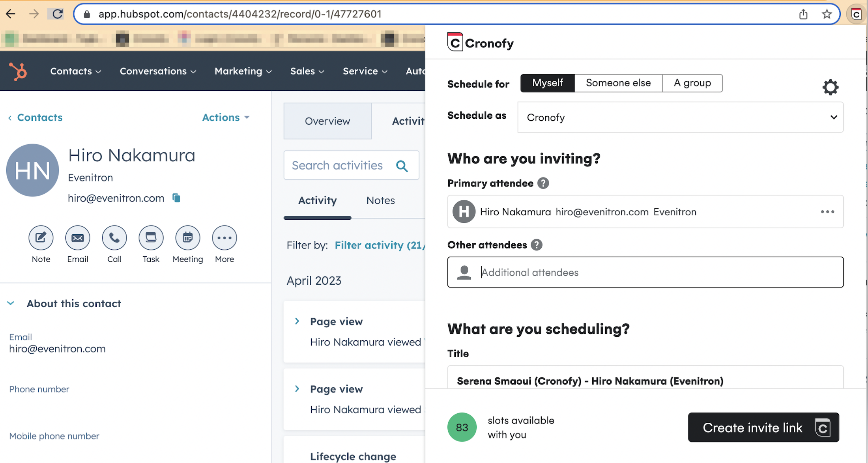Click the Call phone icon
868x463 pixels.
(x=114, y=238)
